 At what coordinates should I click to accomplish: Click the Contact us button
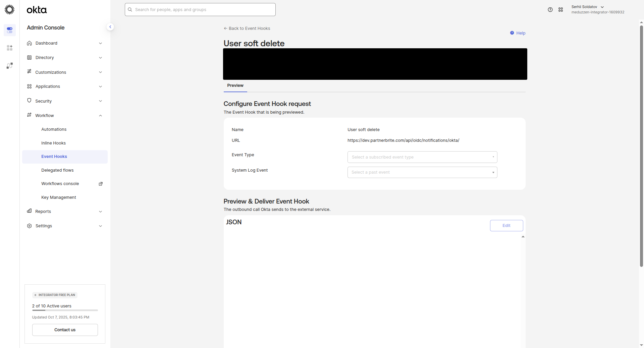click(65, 330)
